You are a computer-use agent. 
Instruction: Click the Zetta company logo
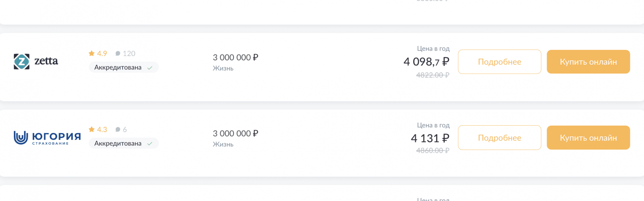point(36,61)
